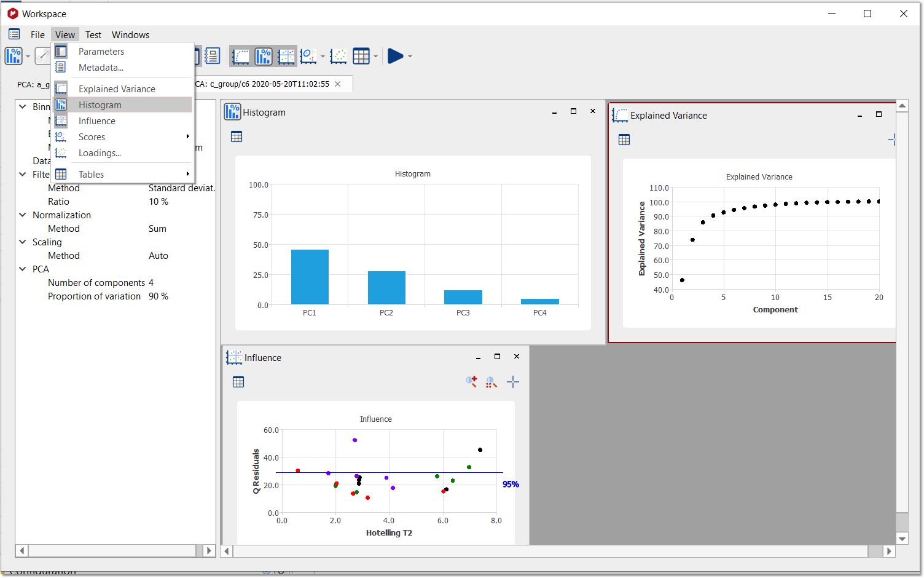Image resolution: width=924 pixels, height=578 pixels.
Task: Click the 'Auto' scaling method value
Action: (x=158, y=256)
